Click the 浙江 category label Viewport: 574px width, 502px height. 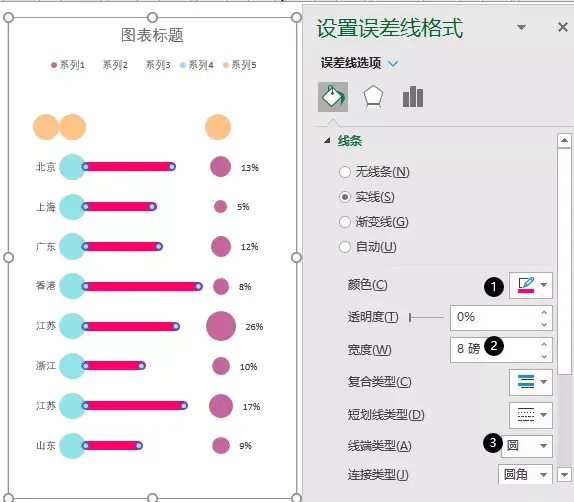(46, 366)
